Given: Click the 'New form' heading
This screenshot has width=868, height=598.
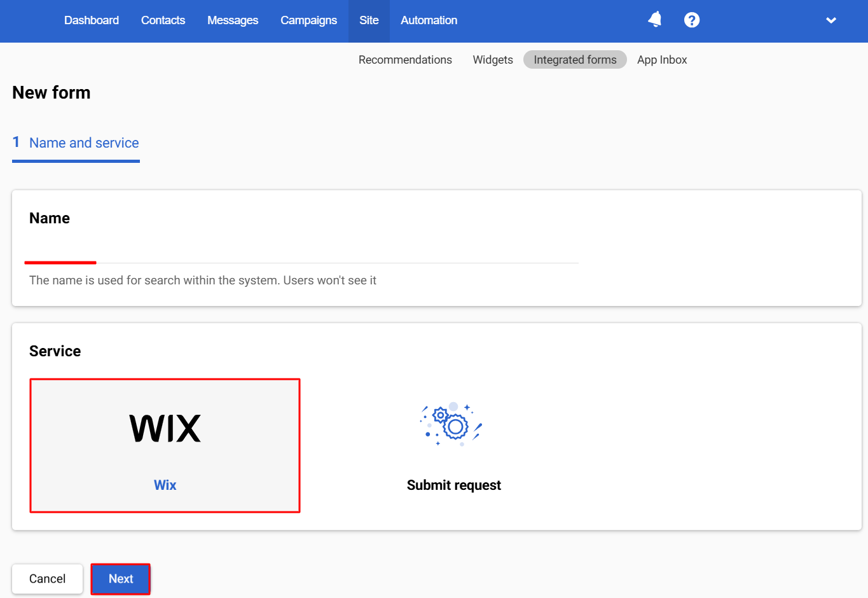Looking at the screenshot, I should click(x=52, y=93).
